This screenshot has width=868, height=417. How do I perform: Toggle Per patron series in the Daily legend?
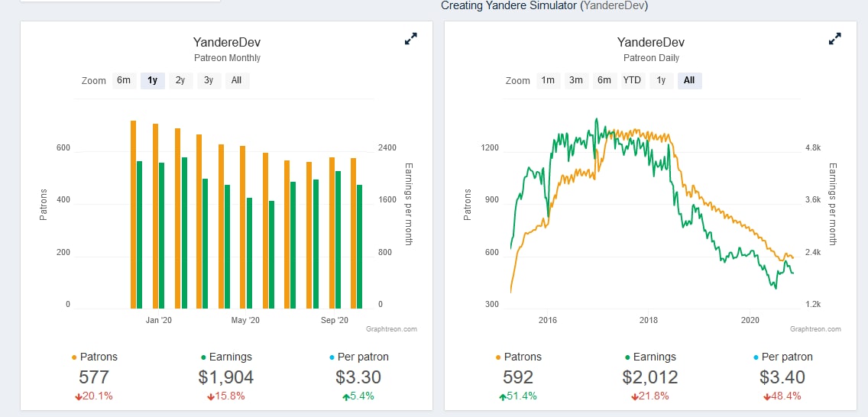pos(782,357)
